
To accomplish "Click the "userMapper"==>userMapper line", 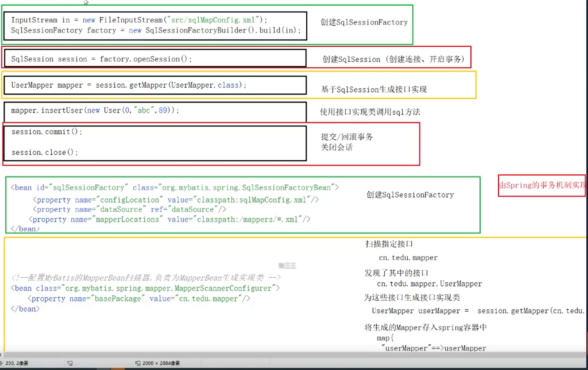I will [x=434, y=348].
